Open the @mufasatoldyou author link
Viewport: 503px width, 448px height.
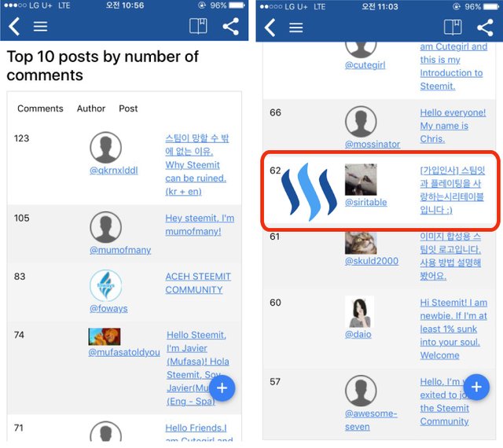point(124,352)
